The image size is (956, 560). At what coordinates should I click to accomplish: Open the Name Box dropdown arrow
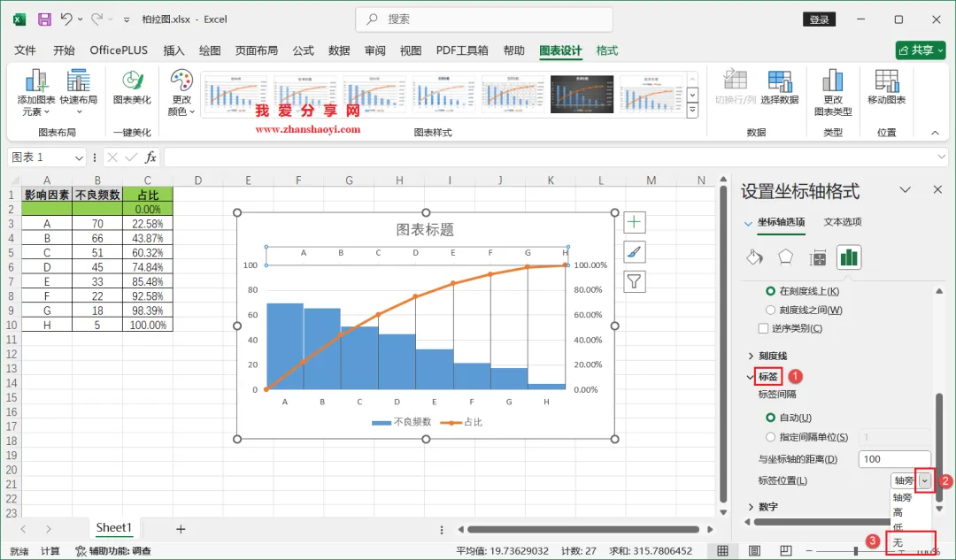[79, 157]
